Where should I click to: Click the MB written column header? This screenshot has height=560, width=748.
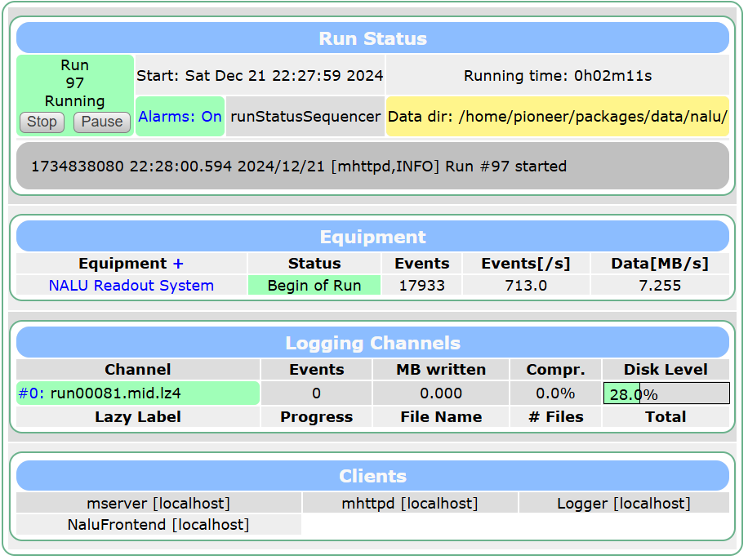pyautogui.click(x=441, y=369)
